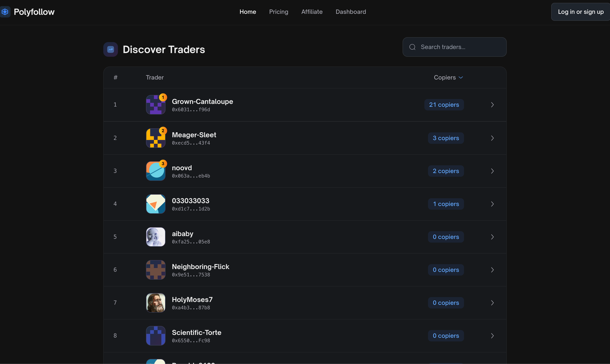The width and height of the screenshot is (610, 364).
Task: Click the aibaby baby avatar
Action: [x=156, y=237]
